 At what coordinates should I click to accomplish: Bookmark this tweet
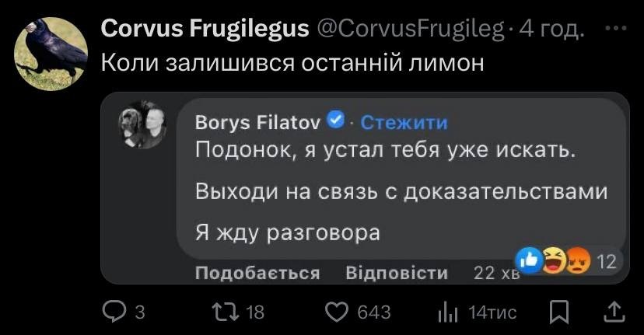[558, 312]
